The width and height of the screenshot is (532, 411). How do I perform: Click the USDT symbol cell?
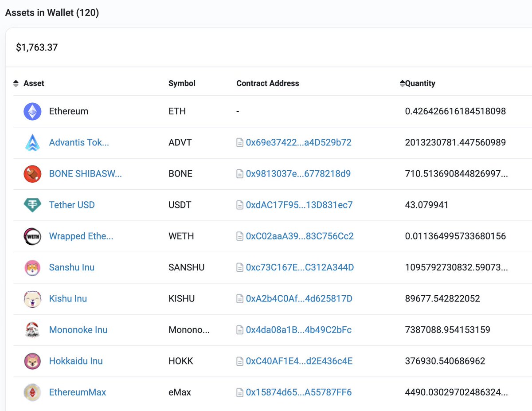pos(180,205)
